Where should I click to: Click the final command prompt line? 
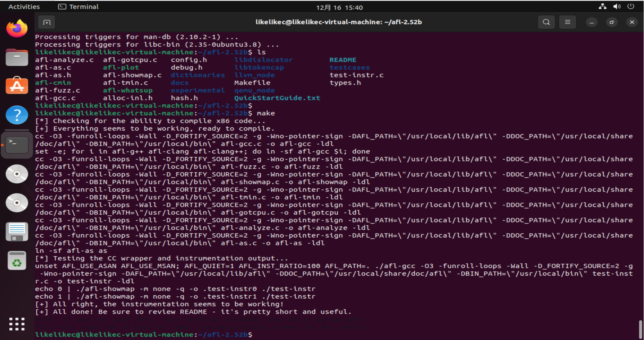[x=144, y=335]
